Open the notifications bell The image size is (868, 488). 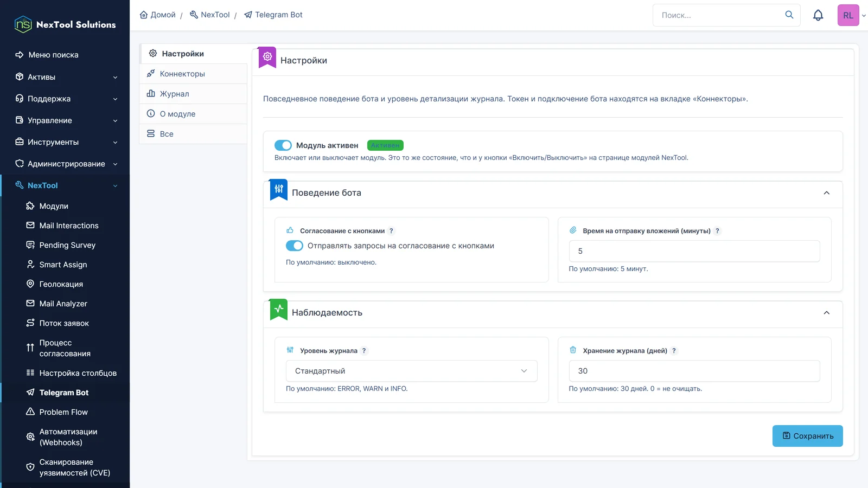(x=818, y=15)
